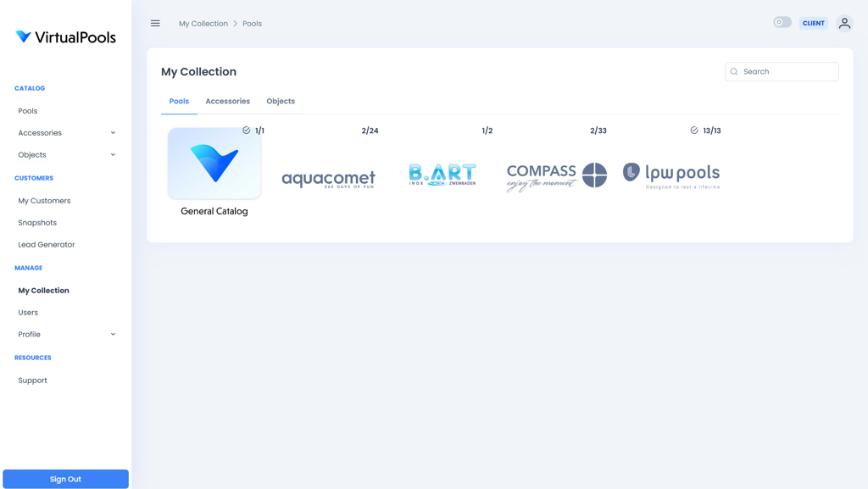Click the 2/33 count above Compass
The width and height of the screenshot is (868, 489).
[x=598, y=131]
